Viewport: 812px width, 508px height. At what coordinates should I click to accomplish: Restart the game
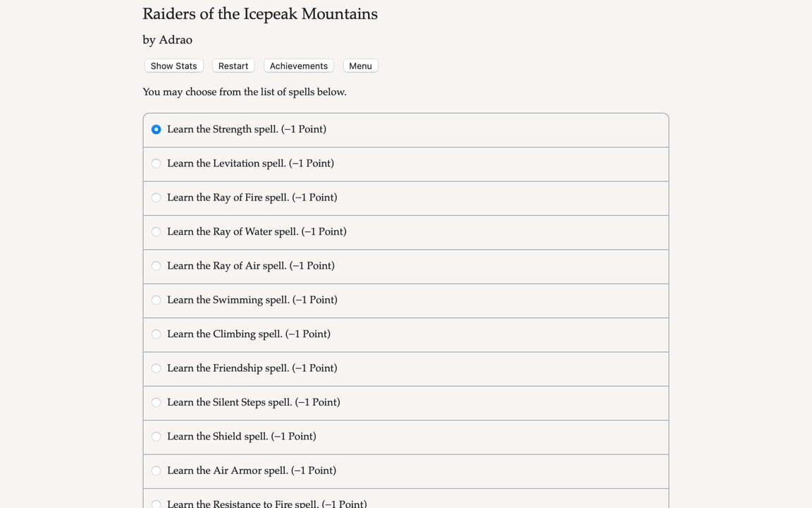(x=233, y=66)
